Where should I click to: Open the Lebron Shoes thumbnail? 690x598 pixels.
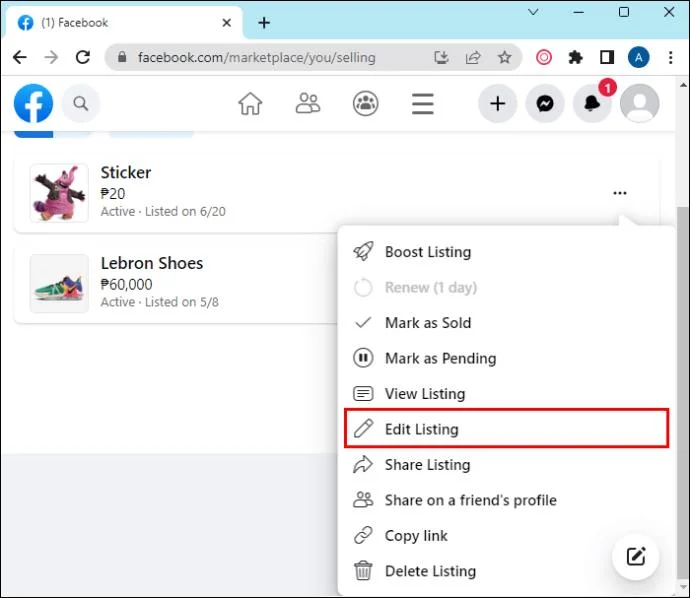(x=59, y=283)
